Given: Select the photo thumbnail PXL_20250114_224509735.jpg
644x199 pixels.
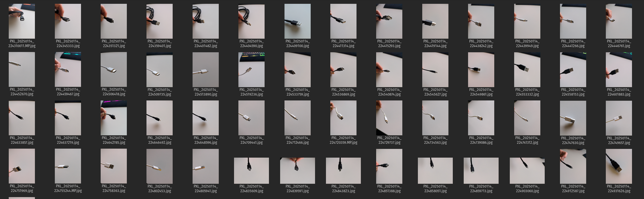Looking at the screenshot, I should tap(160, 69).
